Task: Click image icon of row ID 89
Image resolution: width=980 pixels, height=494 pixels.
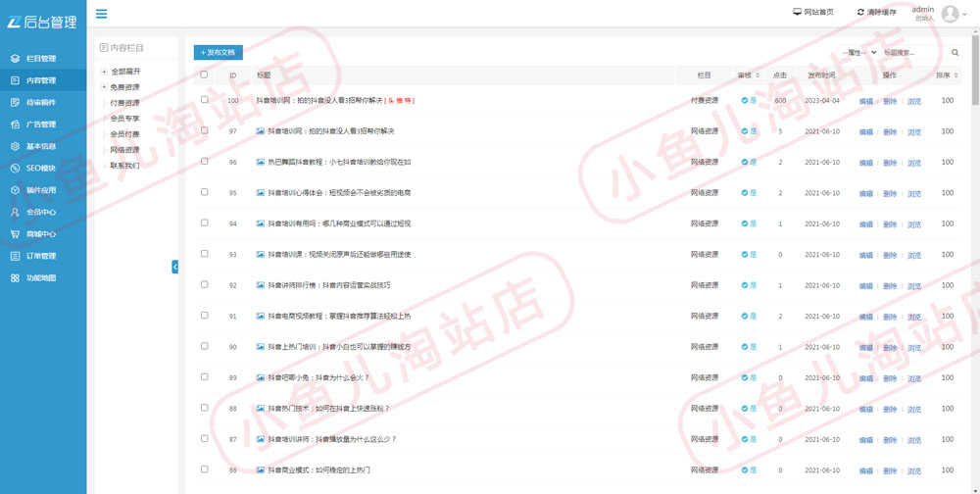Action: [261, 377]
